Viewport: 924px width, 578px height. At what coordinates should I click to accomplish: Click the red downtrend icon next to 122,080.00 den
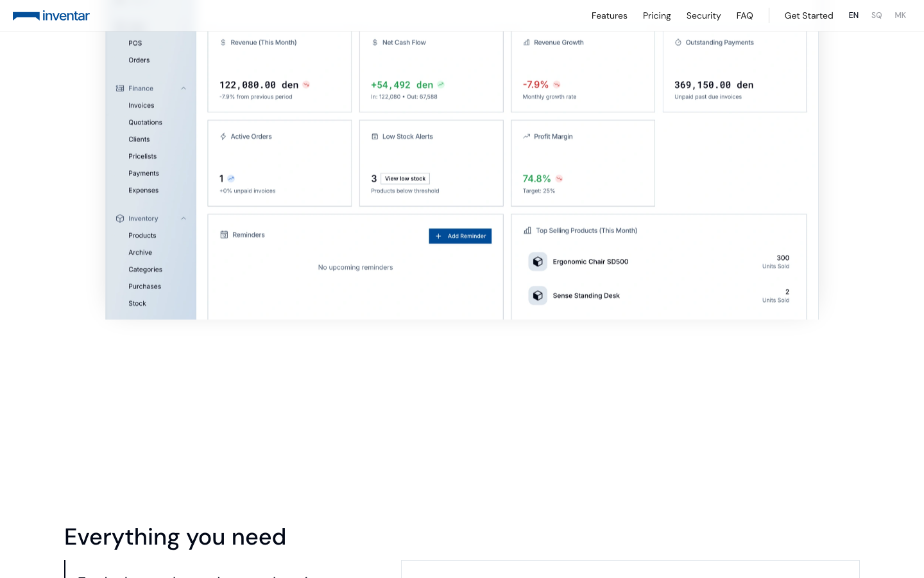pos(306,85)
